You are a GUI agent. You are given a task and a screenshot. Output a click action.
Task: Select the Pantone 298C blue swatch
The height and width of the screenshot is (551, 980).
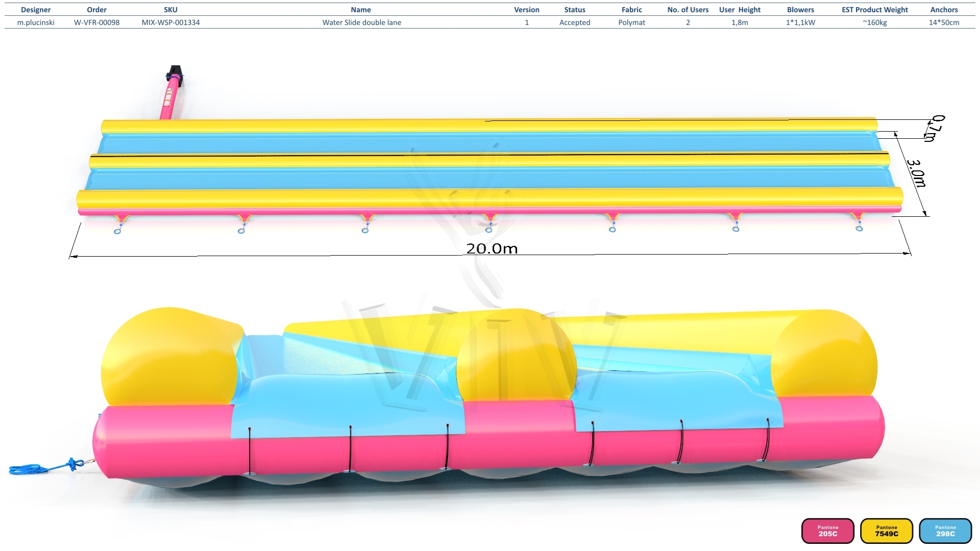[x=945, y=531]
